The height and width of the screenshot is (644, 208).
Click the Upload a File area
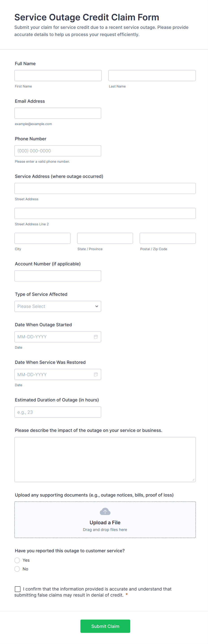pos(105,522)
